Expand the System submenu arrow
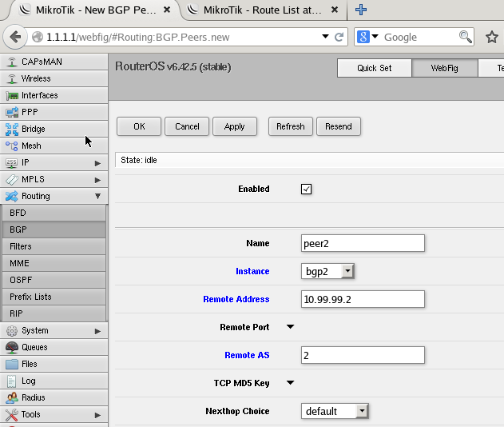This screenshot has width=504, height=427. coord(97,331)
